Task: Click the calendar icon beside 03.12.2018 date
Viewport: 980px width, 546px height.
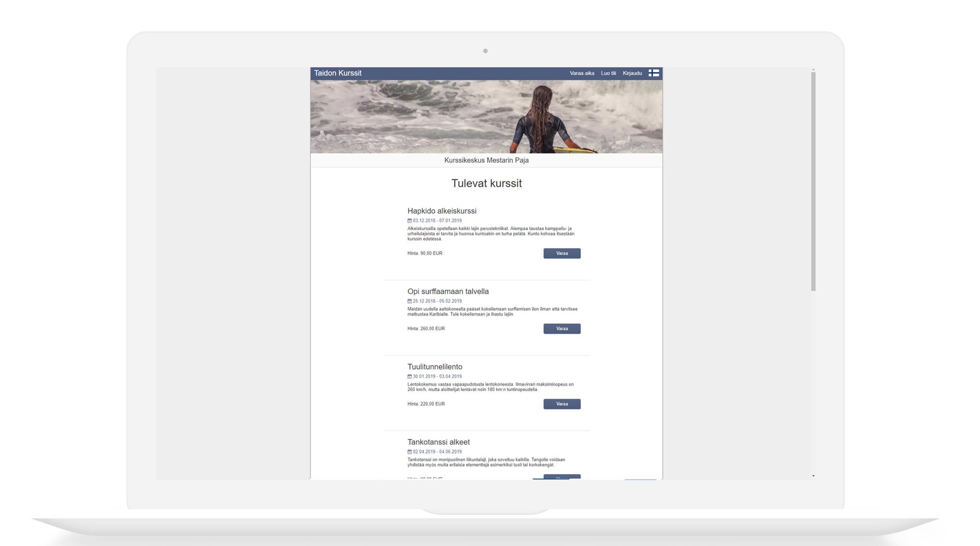Action: click(410, 221)
